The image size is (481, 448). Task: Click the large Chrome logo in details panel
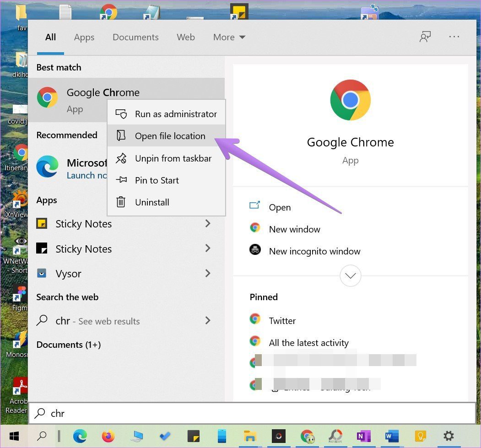coord(350,100)
